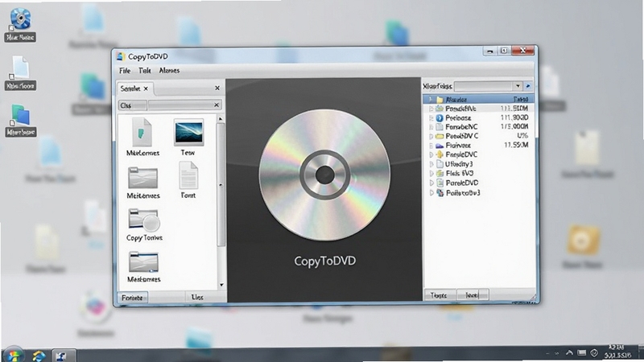Open the blank document desktop shortcut
The image size is (644, 362).
pos(20,73)
